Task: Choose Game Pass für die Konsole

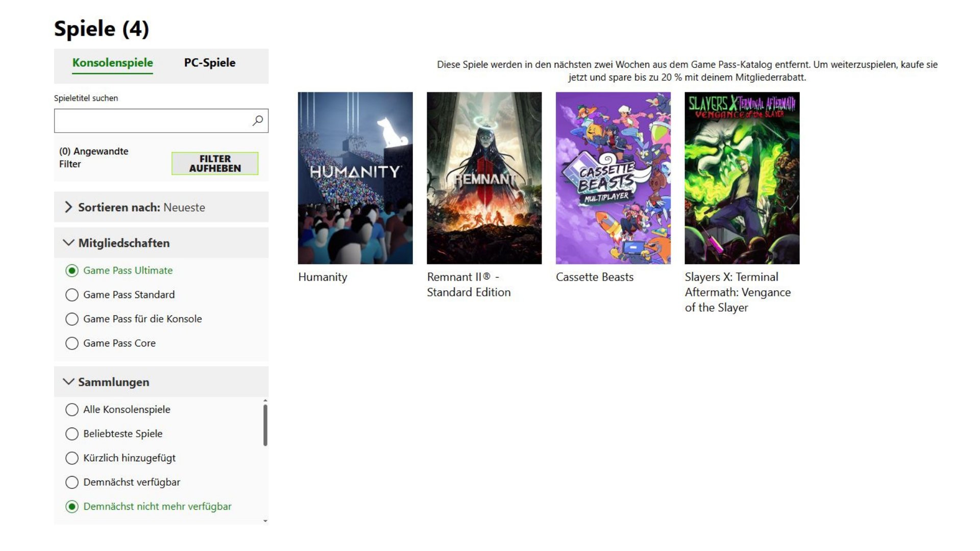Action: (72, 319)
